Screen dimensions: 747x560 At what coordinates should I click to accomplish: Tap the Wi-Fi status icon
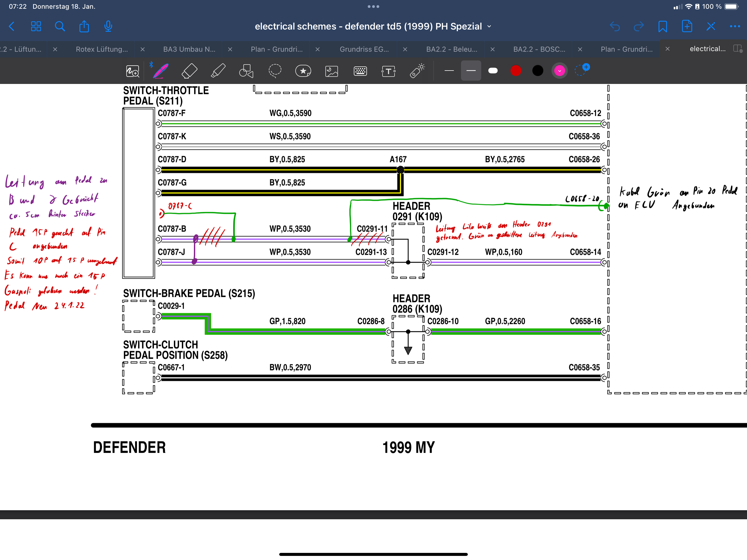click(x=688, y=6)
